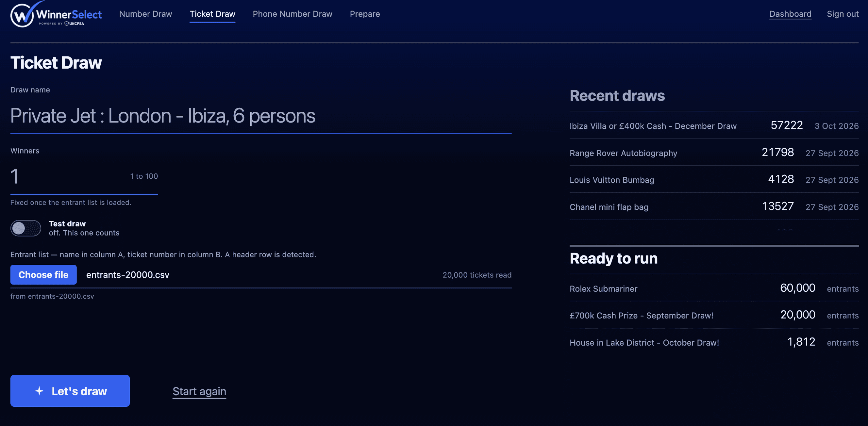
Task: Click the 20,000 tickets read status
Action: [x=477, y=275]
